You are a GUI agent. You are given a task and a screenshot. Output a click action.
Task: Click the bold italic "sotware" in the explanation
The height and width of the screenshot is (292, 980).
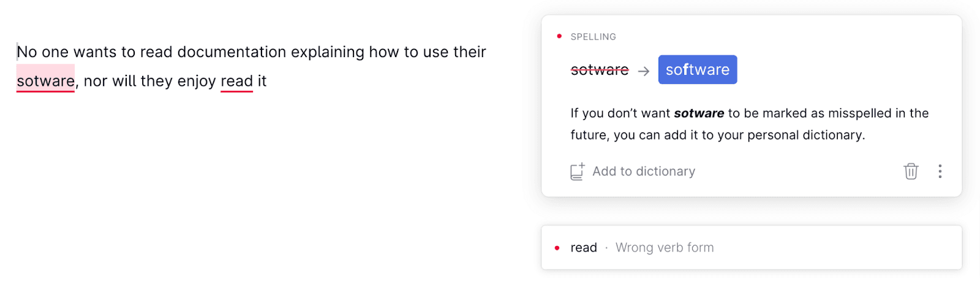(x=699, y=113)
